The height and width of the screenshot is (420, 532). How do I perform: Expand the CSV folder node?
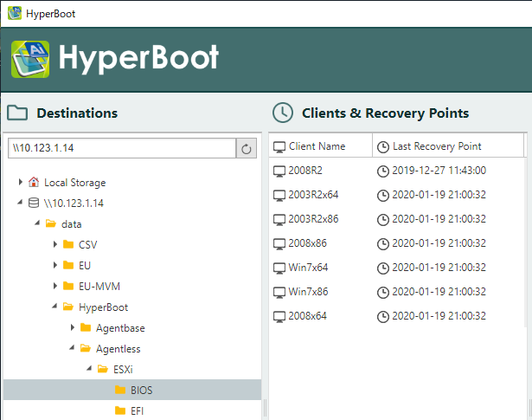point(55,245)
